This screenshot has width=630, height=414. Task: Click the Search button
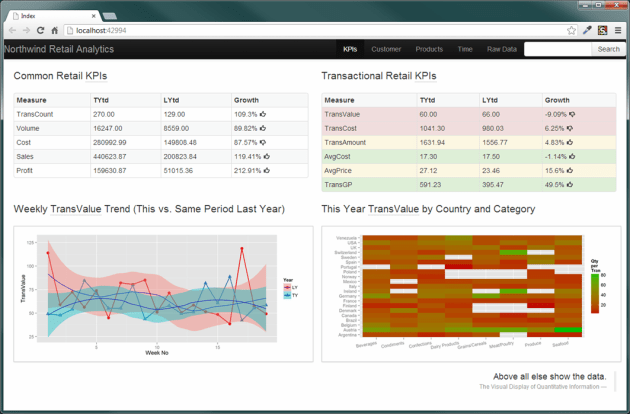[x=608, y=49]
